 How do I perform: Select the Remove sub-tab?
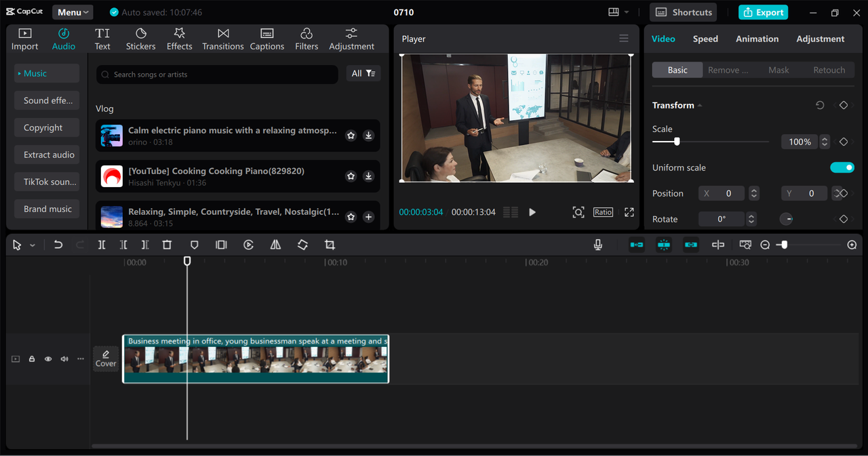pos(728,70)
